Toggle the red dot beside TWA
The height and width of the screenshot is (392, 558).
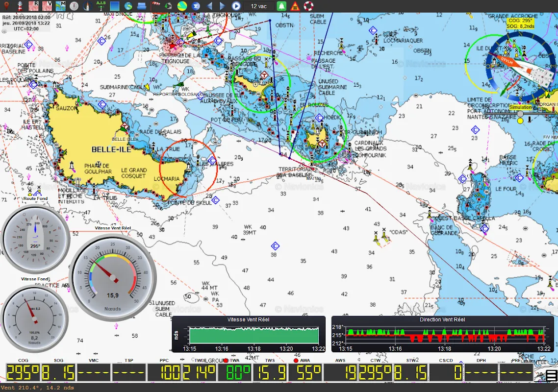pyautogui.click(x=226, y=360)
